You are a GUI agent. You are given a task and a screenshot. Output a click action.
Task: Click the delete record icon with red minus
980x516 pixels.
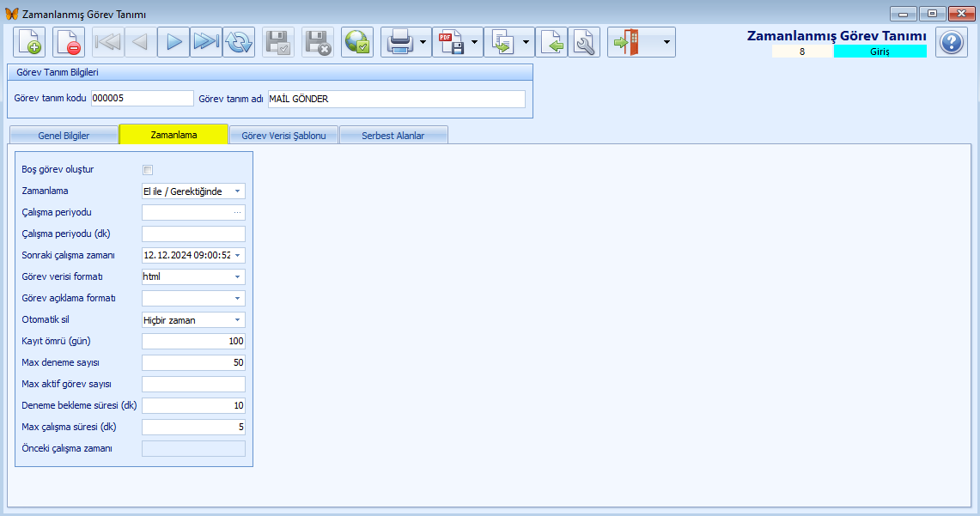69,42
